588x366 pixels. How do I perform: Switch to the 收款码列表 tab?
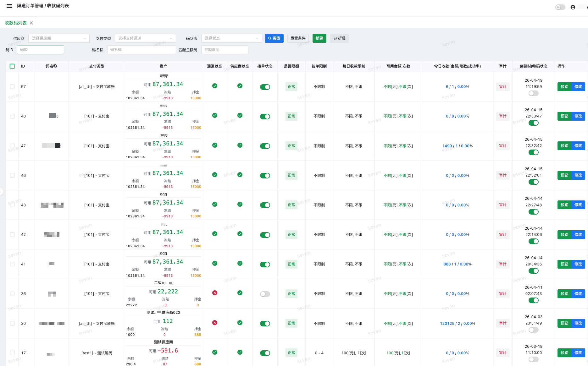(x=16, y=23)
